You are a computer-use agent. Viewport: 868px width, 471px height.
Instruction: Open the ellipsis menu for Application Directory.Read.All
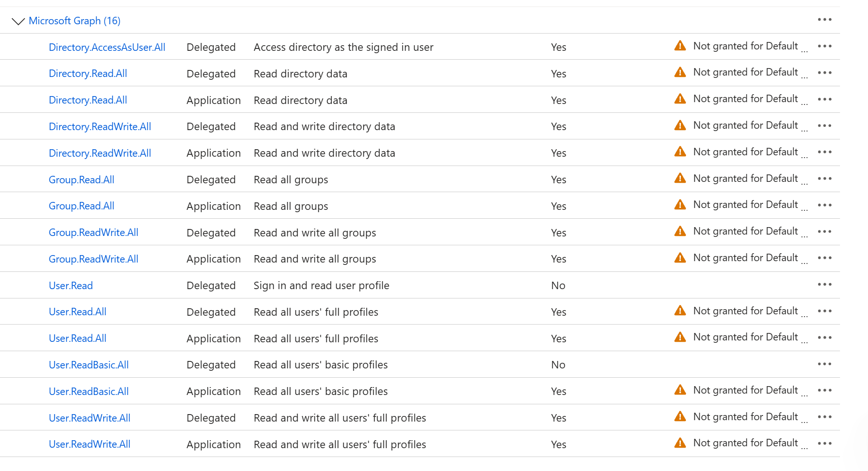pos(825,99)
